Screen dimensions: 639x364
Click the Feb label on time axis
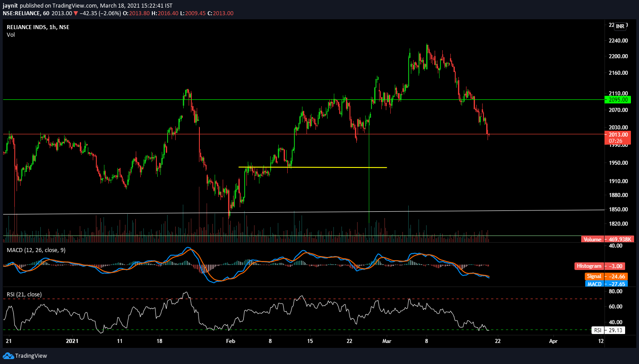click(231, 341)
